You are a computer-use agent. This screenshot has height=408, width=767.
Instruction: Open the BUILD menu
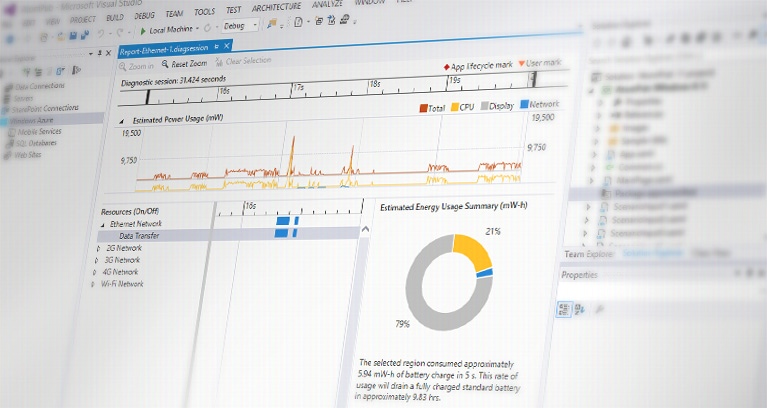[x=115, y=18]
